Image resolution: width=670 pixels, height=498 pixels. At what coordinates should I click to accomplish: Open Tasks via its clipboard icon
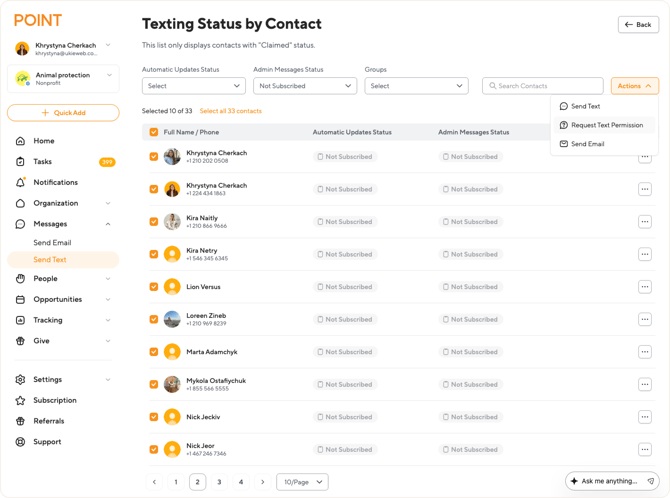[x=20, y=162]
